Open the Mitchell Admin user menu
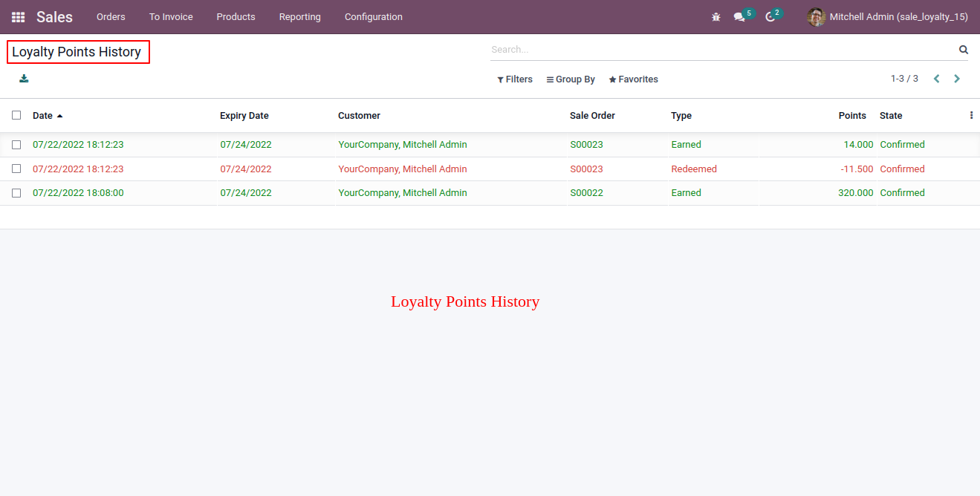980x496 pixels. [888, 16]
